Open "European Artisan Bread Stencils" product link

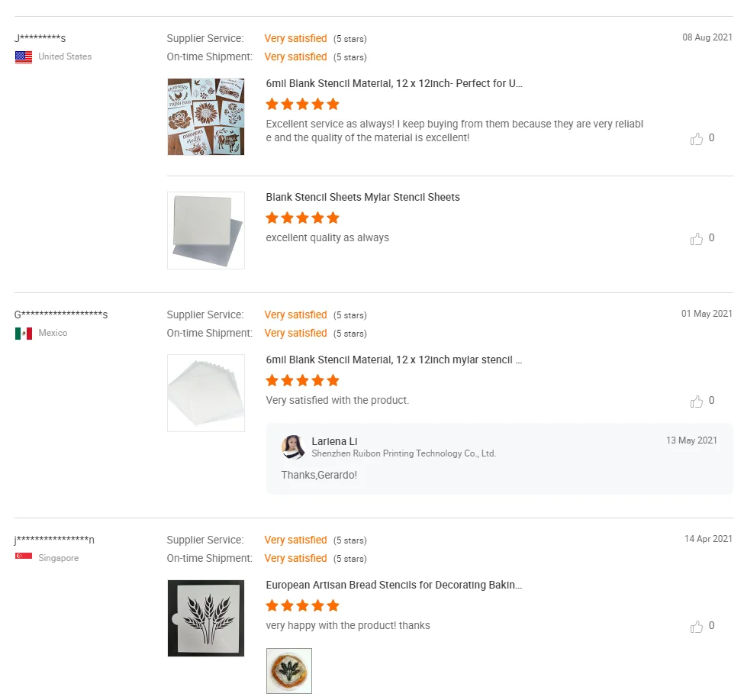pos(394,585)
